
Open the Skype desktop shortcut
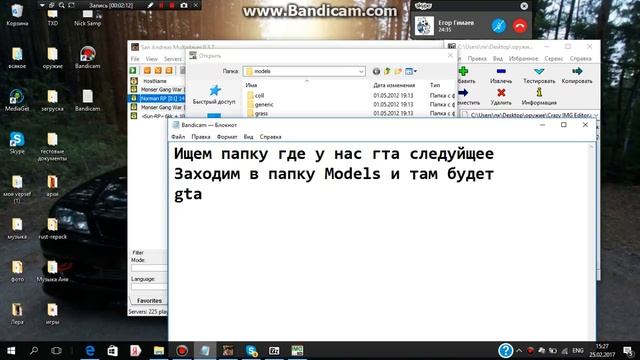tap(17, 143)
